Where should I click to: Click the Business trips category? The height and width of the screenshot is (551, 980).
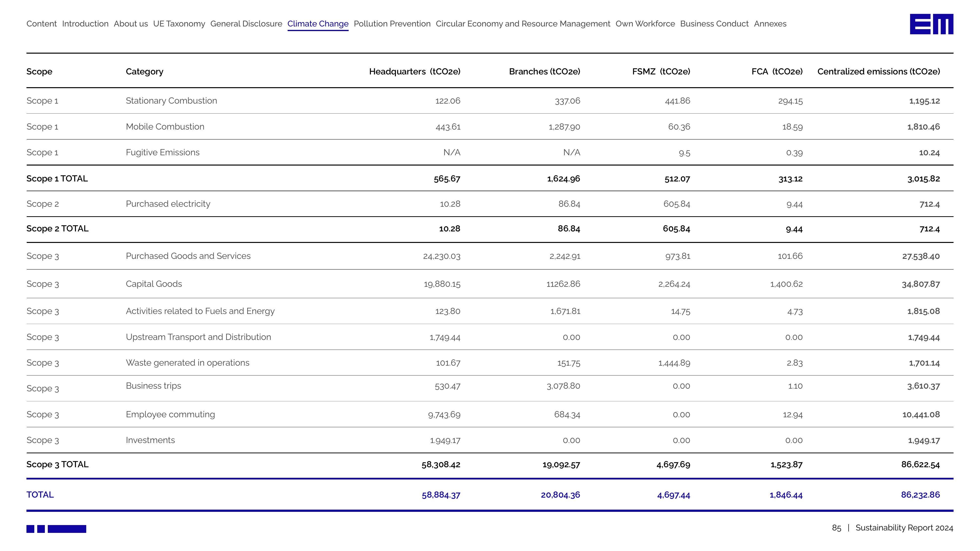(153, 386)
